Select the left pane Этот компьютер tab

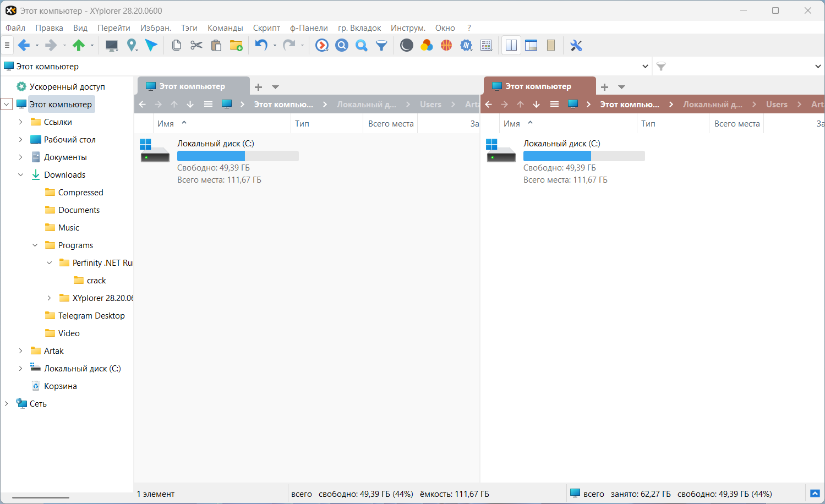pos(193,86)
